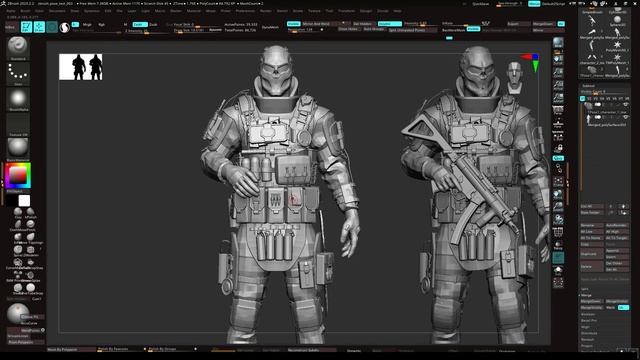Click the Scroll view icon
This screenshot has height=360, width=640.
click(x=558, y=60)
